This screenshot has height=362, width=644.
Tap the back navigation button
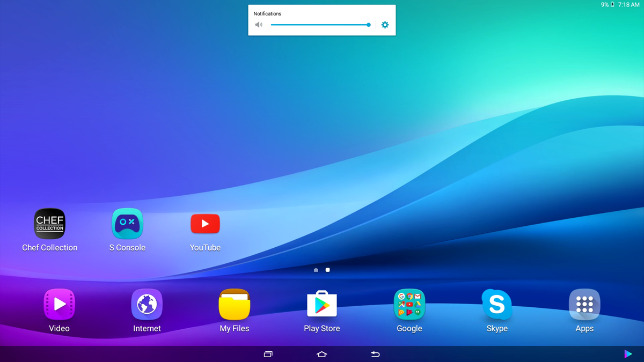coord(375,354)
